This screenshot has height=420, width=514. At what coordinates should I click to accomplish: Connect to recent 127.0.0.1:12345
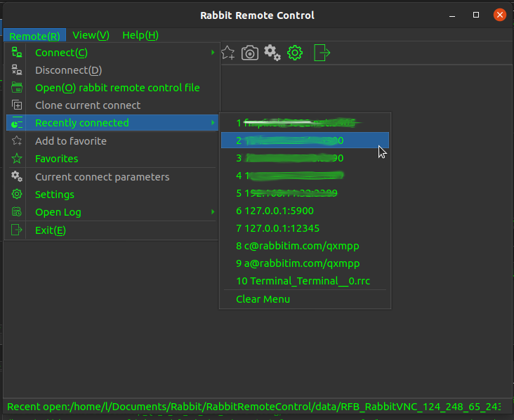tap(305, 228)
